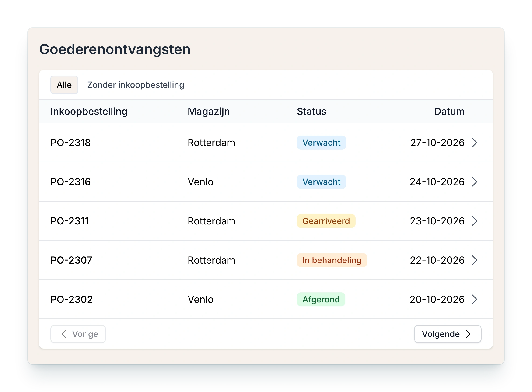
Task: Click Rotterdam in the PO-2311 row
Action: 211,221
